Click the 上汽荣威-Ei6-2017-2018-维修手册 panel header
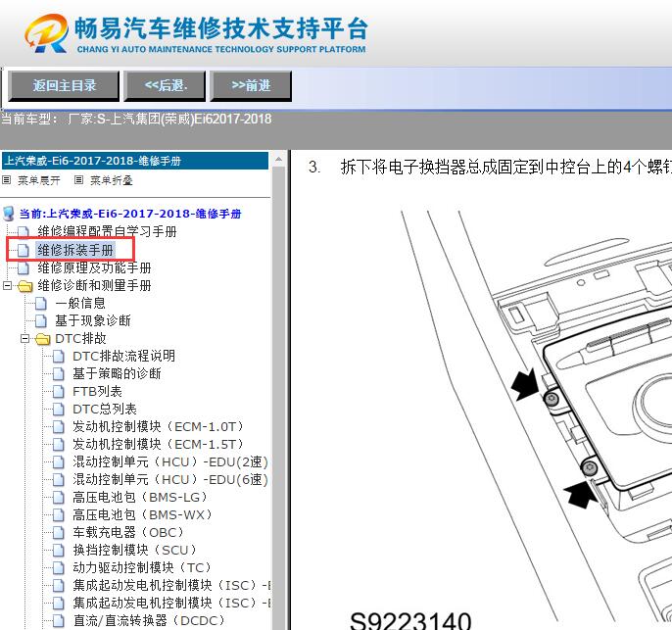 [135, 161]
